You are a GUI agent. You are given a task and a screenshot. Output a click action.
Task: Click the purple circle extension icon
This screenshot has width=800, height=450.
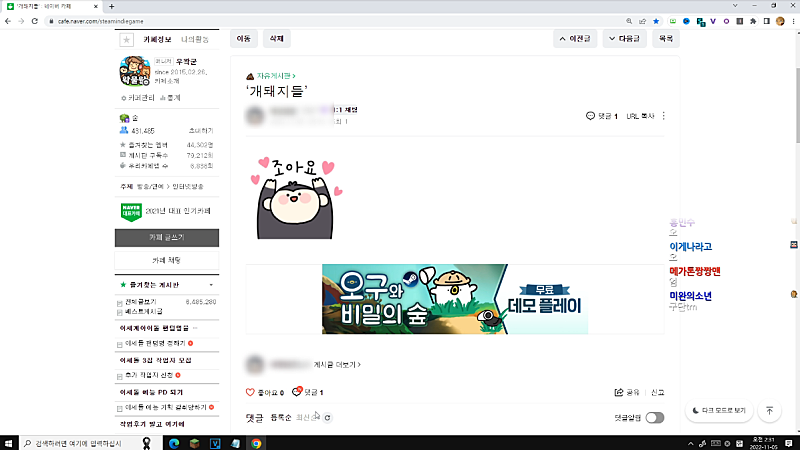726,21
